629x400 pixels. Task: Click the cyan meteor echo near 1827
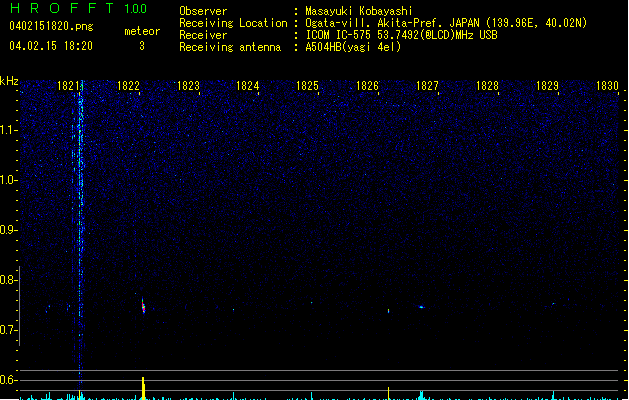click(x=421, y=307)
